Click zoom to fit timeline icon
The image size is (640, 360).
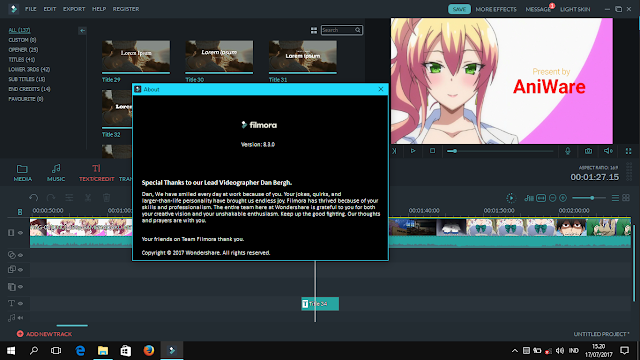click(541, 198)
